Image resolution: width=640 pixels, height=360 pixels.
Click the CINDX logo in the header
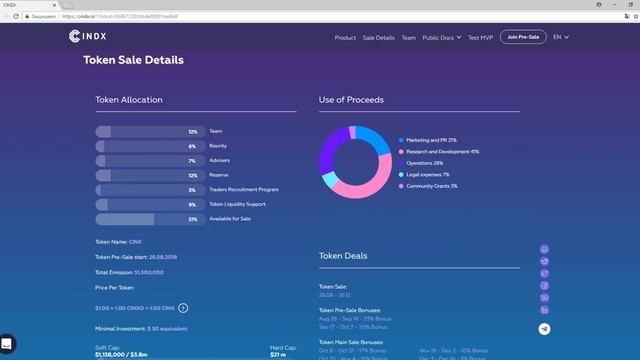[88, 36]
